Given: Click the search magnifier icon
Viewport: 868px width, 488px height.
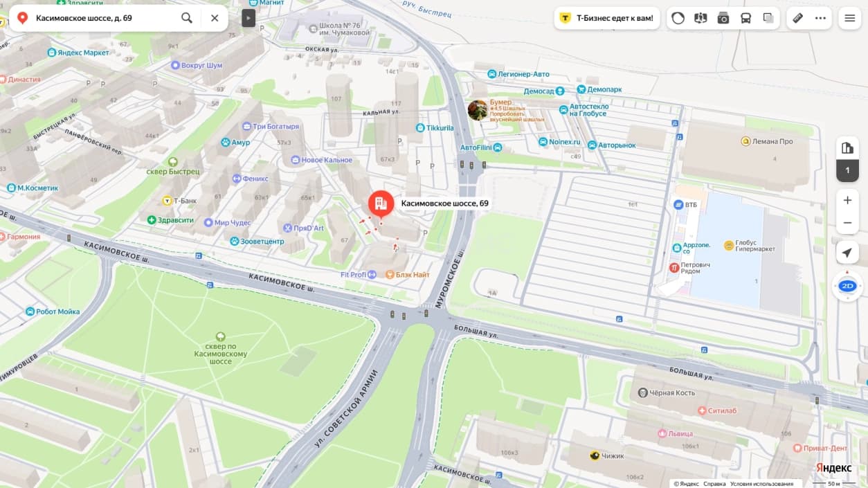Looking at the screenshot, I should coord(187,18).
